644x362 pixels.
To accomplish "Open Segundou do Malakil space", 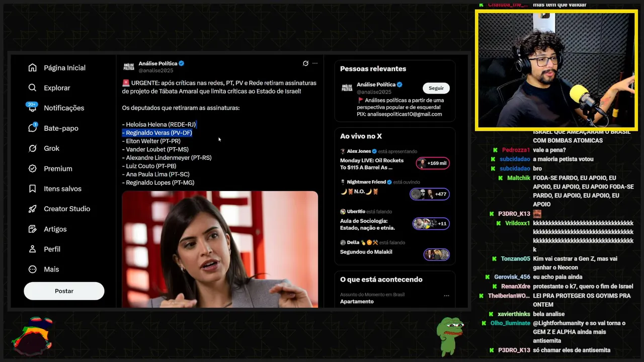I will pyautogui.click(x=366, y=252).
